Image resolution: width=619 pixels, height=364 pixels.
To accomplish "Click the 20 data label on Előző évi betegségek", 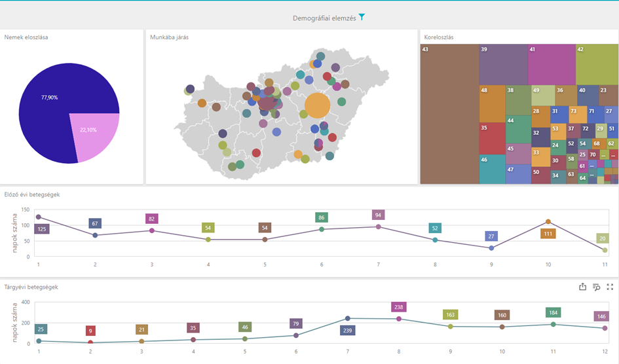I will 603,238.
